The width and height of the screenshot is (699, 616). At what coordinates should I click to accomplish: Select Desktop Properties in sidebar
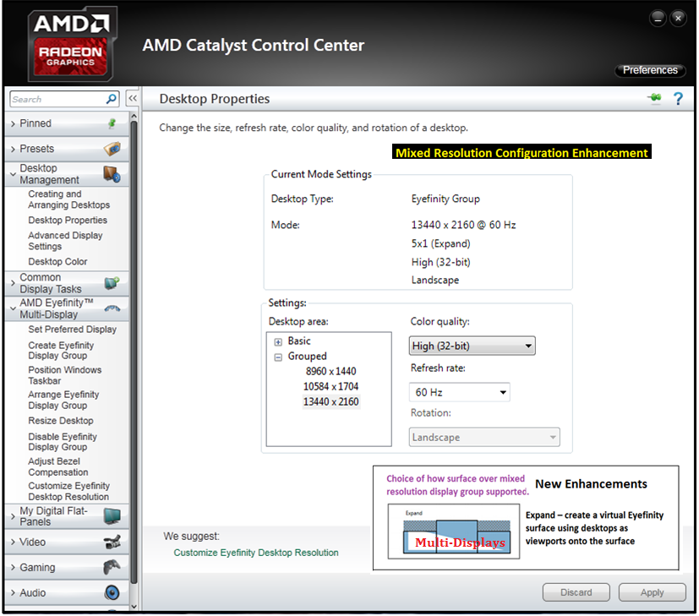[68, 221]
